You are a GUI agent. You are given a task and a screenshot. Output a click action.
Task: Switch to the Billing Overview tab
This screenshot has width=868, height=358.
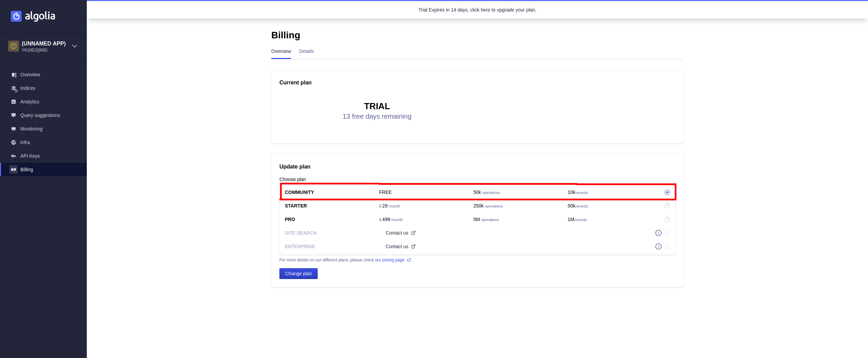tap(281, 51)
